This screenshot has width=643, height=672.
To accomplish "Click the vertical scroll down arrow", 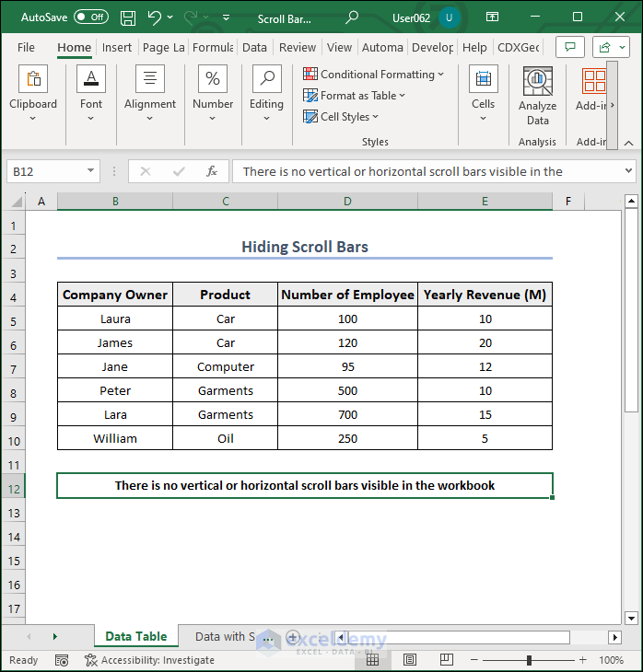I will coord(631,618).
